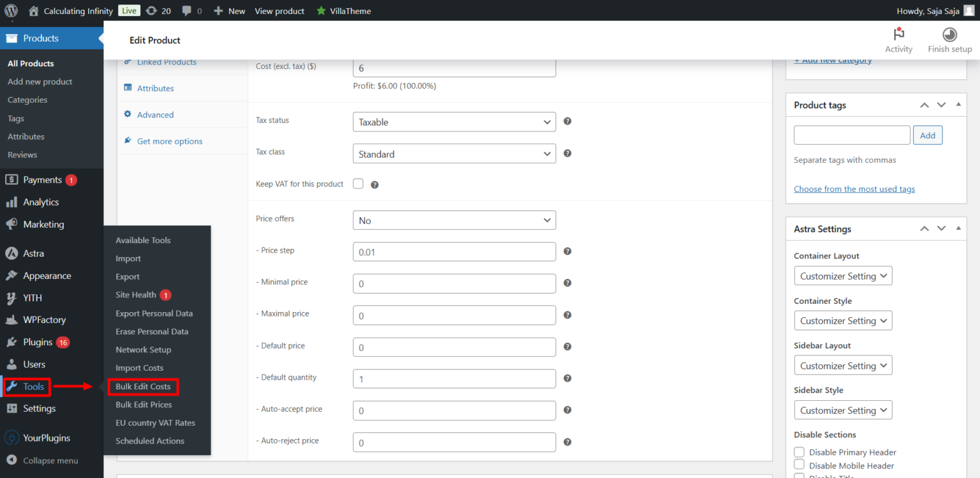Select Bulk Edit Prices from Tools submenu
Image resolution: width=980 pixels, height=478 pixels.
(144, 404)
